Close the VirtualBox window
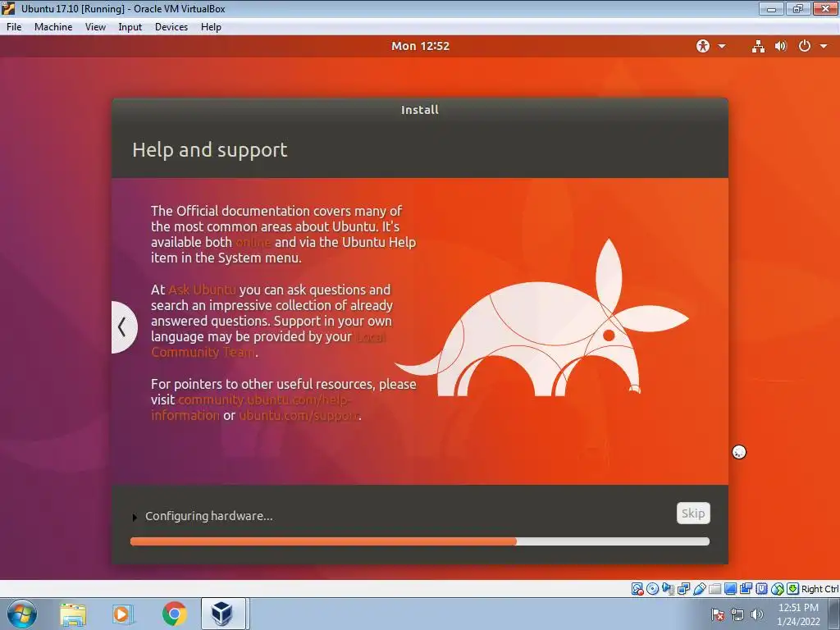This screenshot has width=840, height=630. 825,8
